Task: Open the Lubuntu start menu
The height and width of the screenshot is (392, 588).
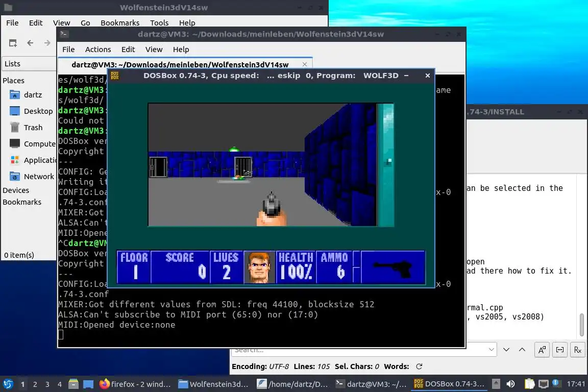Action: coord(8,384)
